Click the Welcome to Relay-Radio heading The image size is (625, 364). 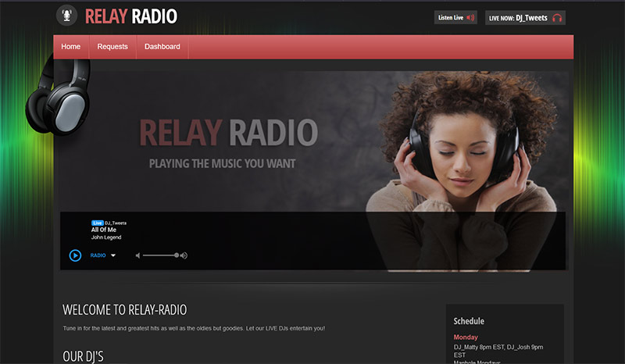tap(125, 310)
